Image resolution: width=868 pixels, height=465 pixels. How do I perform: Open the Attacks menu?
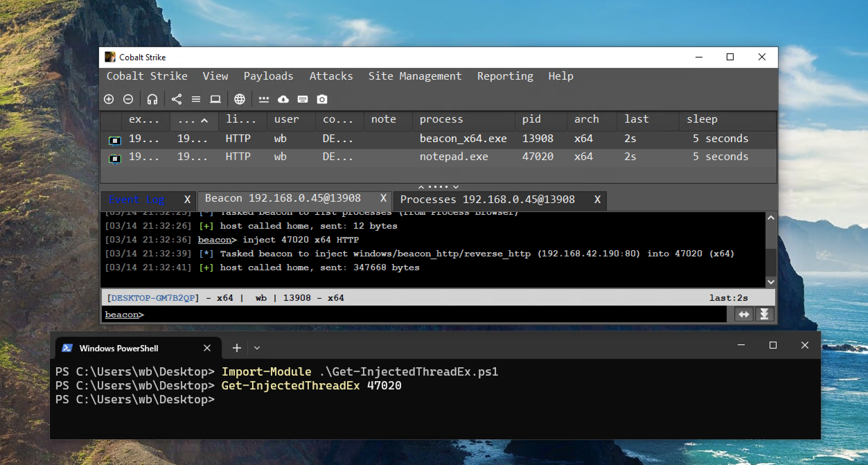tap(331, 76)
